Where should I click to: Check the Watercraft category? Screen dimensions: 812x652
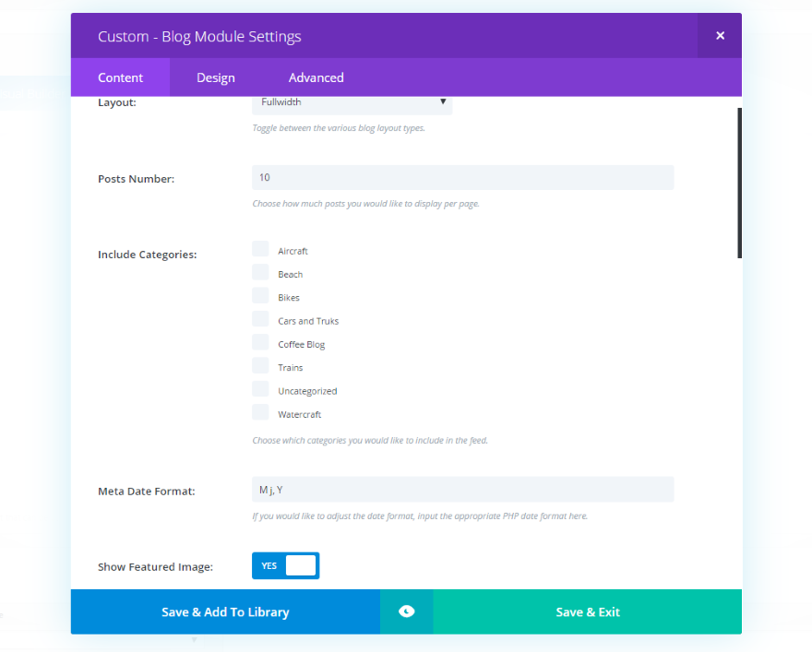pyautogui.click(x=261, y=413)
